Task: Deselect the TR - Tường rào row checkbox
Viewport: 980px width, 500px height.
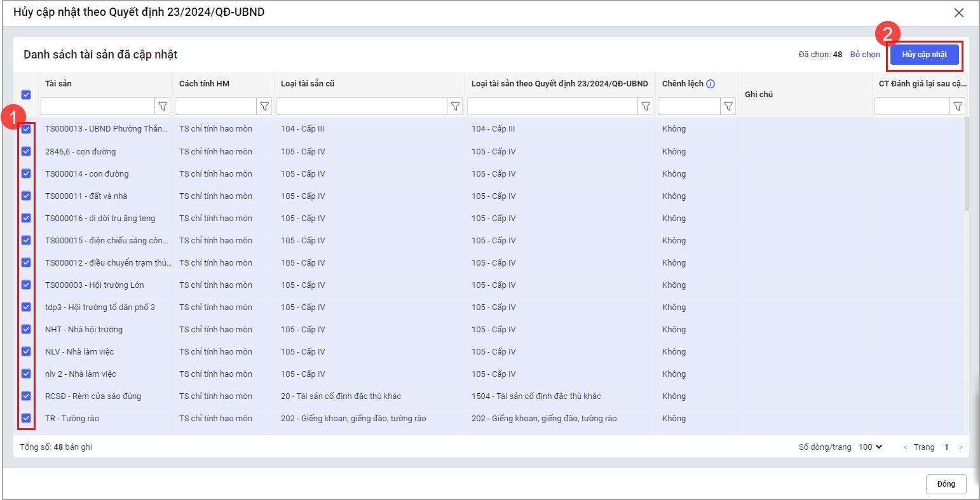Action: pyautogui.click(x=26, y=418)
